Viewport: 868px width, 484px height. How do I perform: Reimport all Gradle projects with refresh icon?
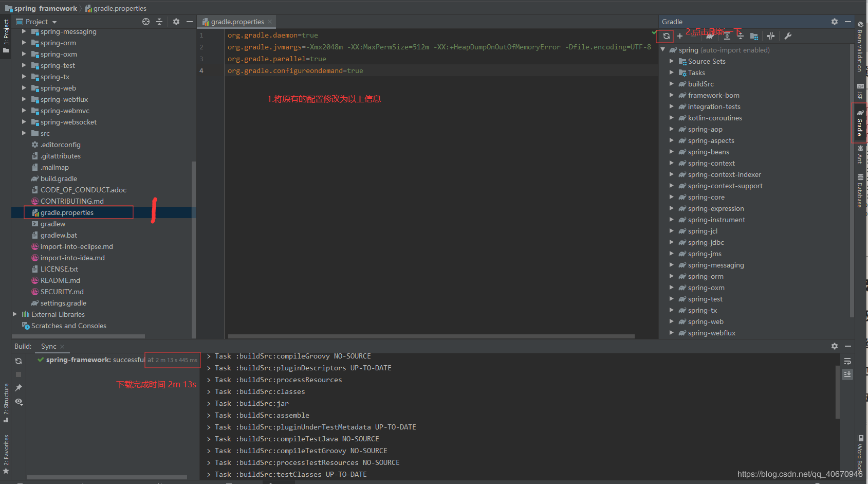click(666, 36)
